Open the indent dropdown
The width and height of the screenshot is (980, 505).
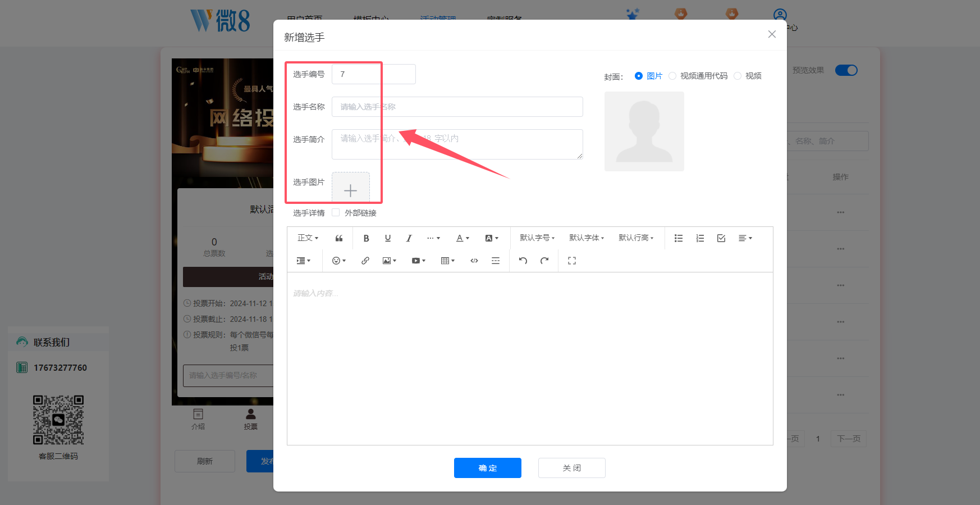coord(303,261)
